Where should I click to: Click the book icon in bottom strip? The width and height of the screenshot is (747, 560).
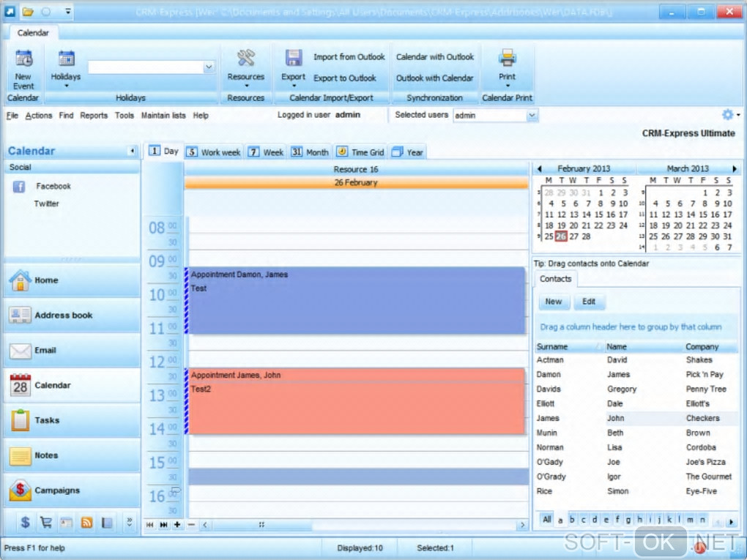pos(107,523)
